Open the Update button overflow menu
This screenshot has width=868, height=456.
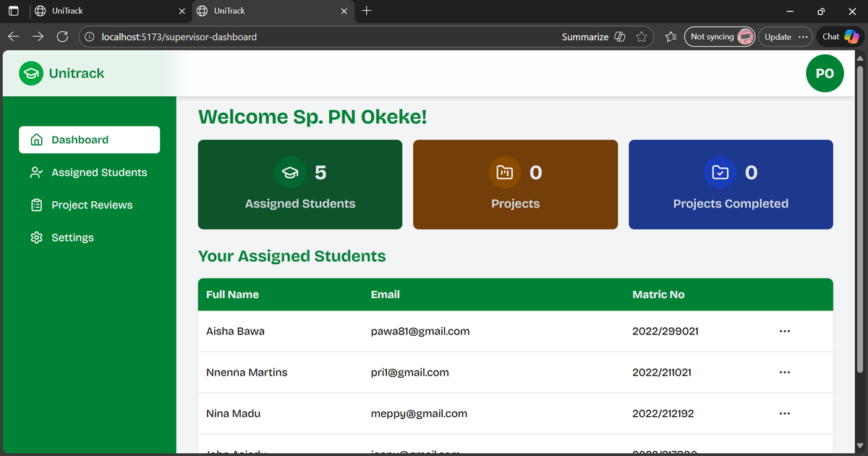[x=804, y=36]
